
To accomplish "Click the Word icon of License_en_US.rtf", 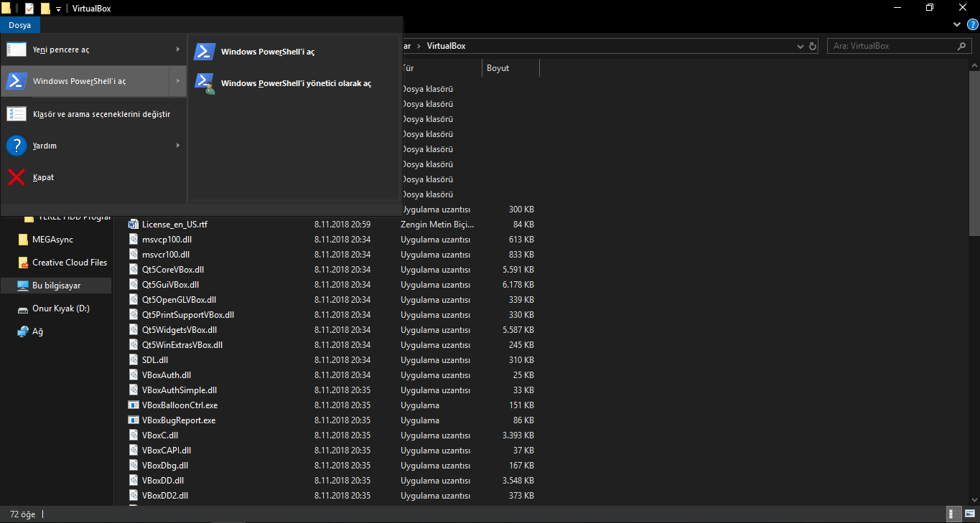I will (133, 225).
